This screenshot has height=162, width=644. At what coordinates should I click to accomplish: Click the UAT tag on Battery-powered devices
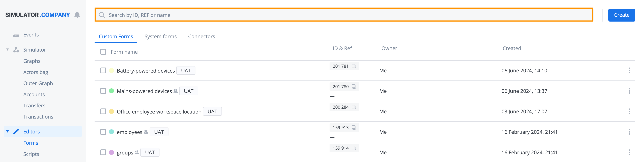pyautogui.click(x=186, y=71)
